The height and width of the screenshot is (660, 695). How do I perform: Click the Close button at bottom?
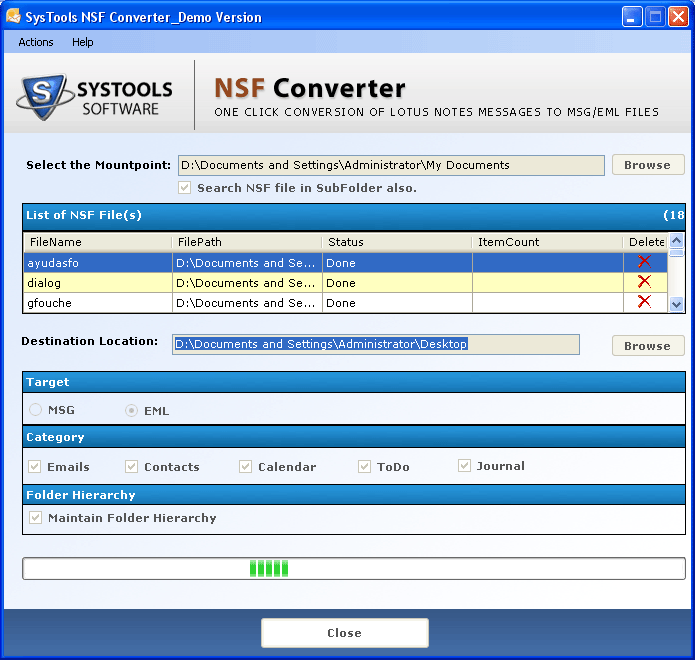[344, 633]
